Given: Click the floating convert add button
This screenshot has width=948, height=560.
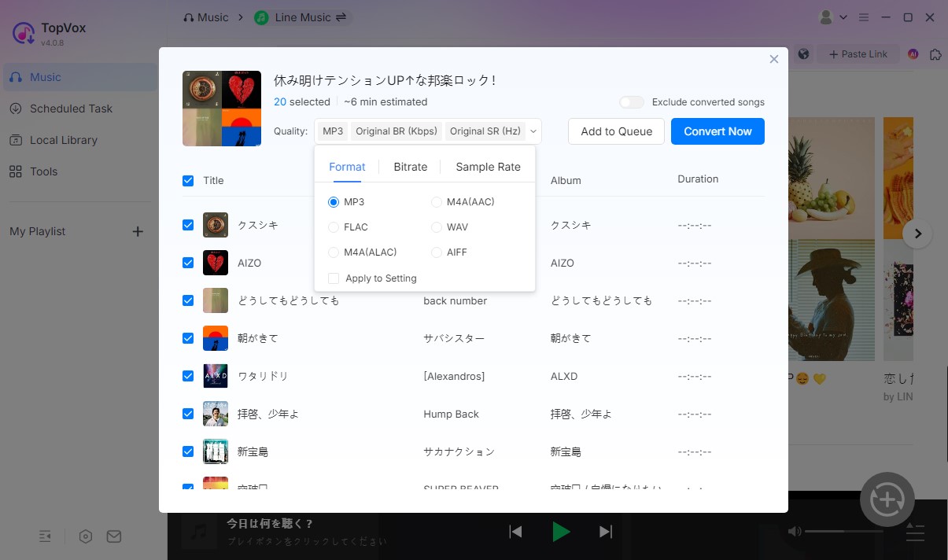Looking at the screenshot, I should point(887,499).
